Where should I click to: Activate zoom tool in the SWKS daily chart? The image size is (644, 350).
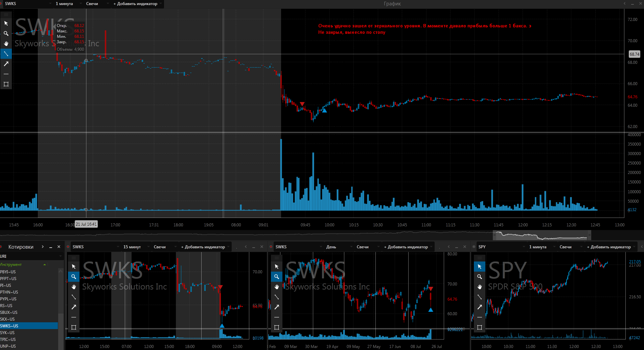click(277, 277)
